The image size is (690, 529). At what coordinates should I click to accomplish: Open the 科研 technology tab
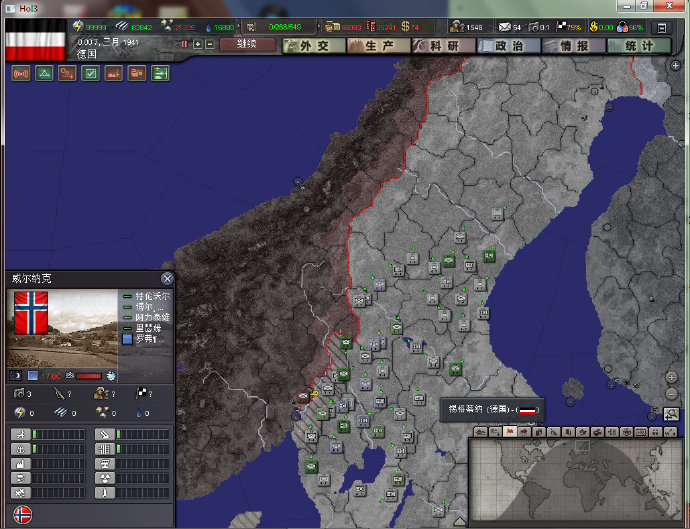point(444,46)
